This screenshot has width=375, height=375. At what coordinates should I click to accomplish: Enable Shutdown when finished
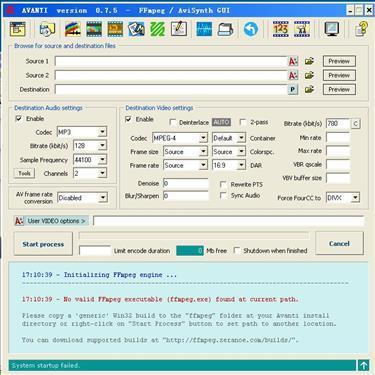click(237, 250)
